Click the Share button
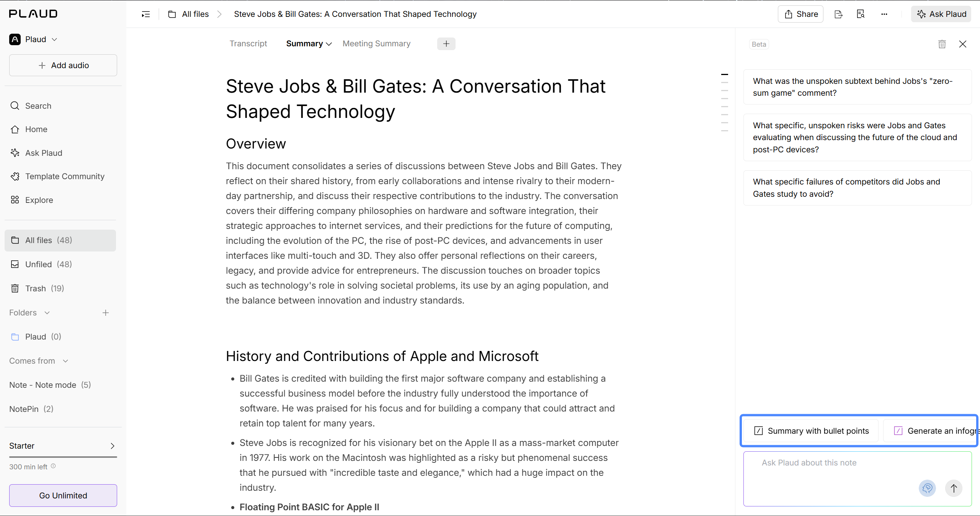The height and width of the screenshot is (516, 980). click(x=800, y=14)
